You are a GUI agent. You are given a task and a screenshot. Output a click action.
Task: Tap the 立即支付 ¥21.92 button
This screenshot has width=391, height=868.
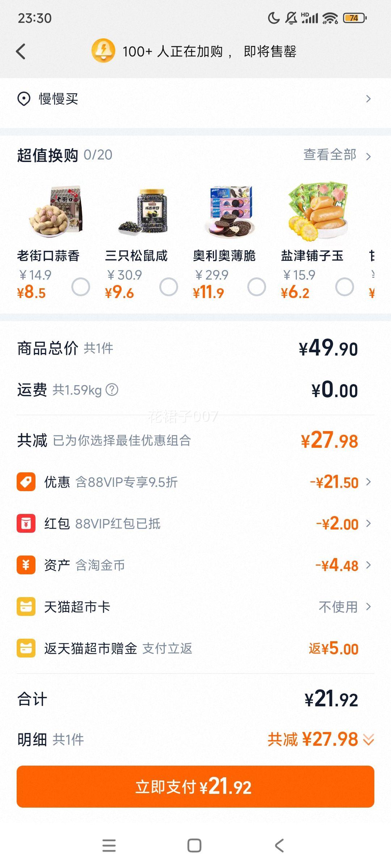[x=195, y=787]
